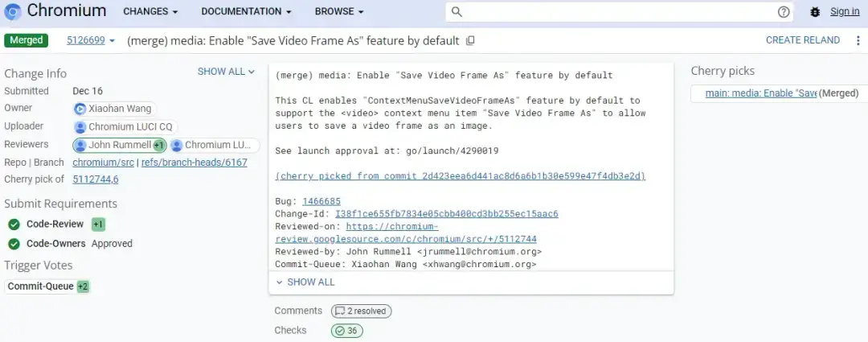Click the Code-Owners Approved text

(112, 244)
